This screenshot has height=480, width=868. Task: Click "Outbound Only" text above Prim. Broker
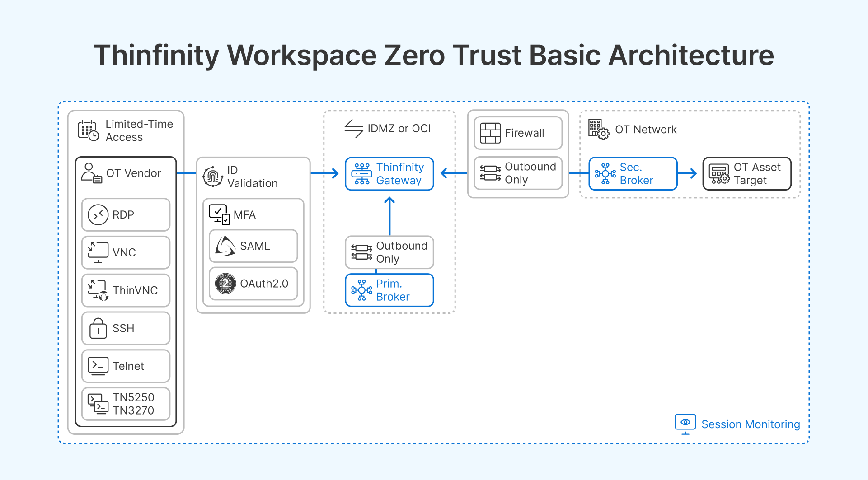point(401,252)
